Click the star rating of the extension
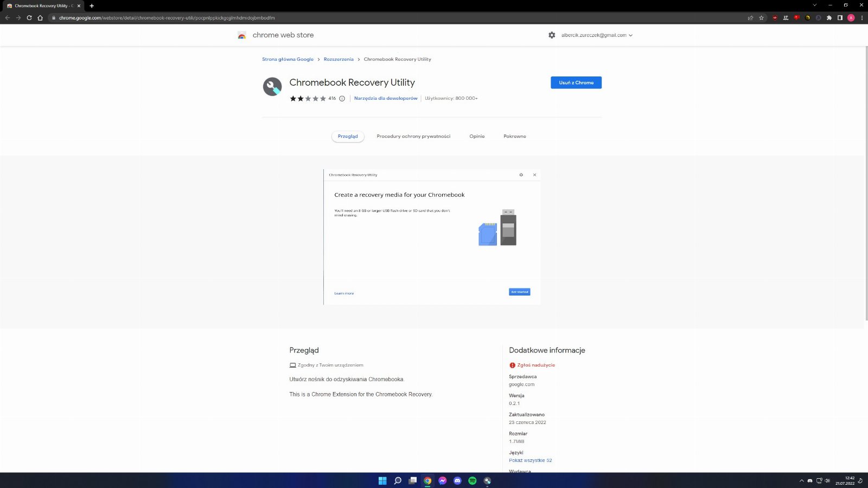Viewport: 868px width, 488px height. [x=308, y=99]
